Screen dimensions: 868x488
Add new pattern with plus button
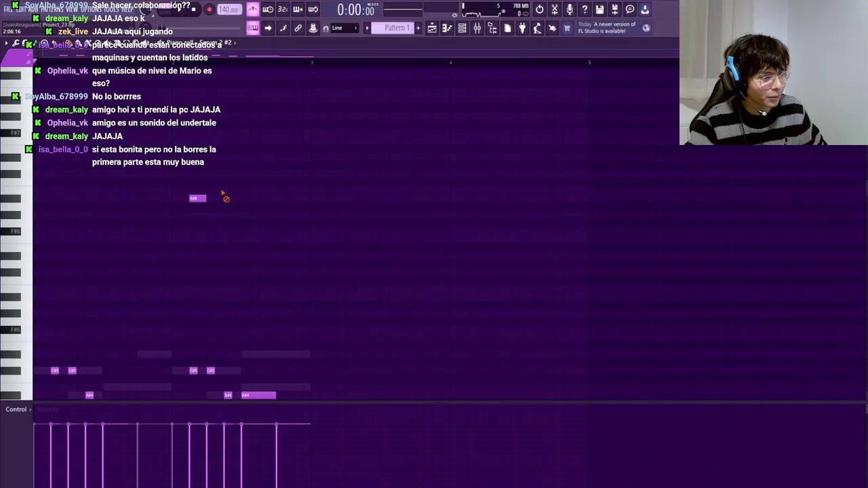[418, 28]
